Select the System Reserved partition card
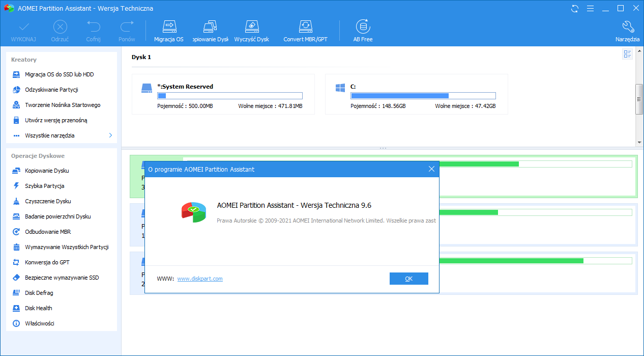Viewport: 644px width, 356px height. click(x=223, y=94)
